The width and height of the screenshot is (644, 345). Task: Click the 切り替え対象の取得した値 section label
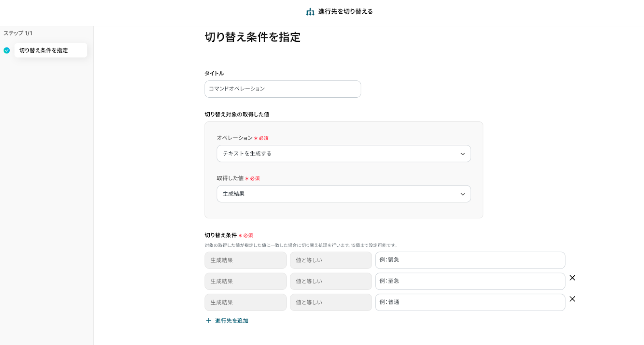point(237,115)
